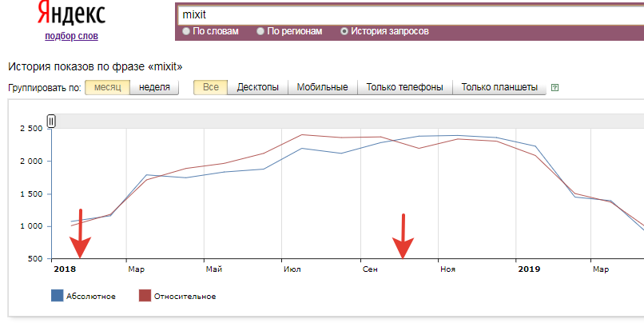Click the Группировать по label
Screen dimensions: 644x327
[45, 88]
